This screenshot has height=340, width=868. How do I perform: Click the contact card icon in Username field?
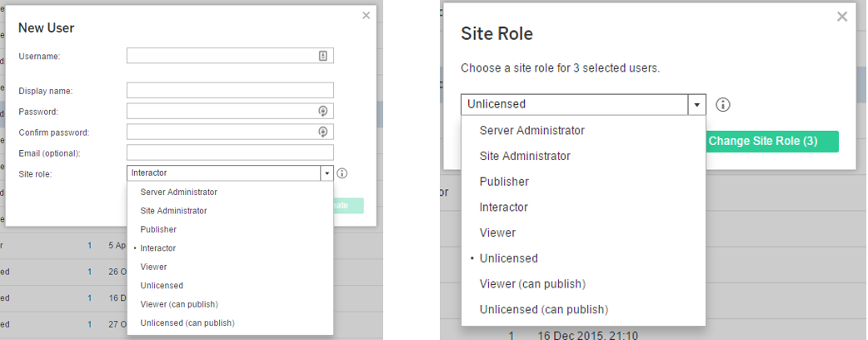tap(323, 56)
